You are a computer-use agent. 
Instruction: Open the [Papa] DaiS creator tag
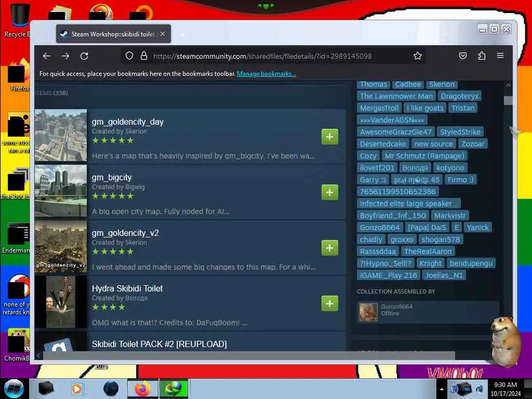[x=427, y=228]
